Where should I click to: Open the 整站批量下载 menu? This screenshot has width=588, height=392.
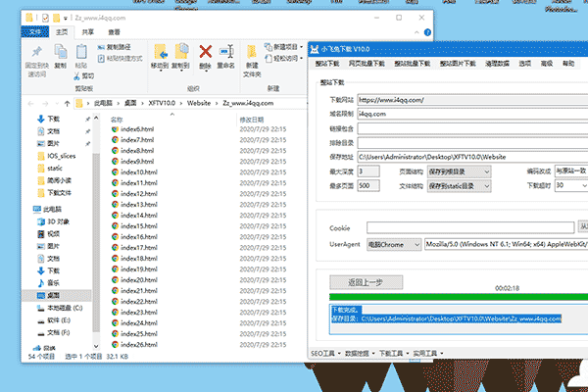tap(413, 64)
